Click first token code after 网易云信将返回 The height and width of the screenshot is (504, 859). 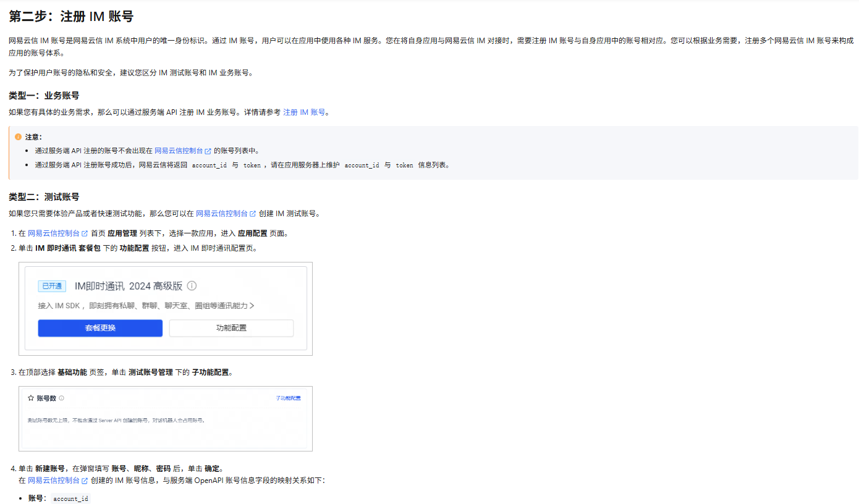point(252,166)
